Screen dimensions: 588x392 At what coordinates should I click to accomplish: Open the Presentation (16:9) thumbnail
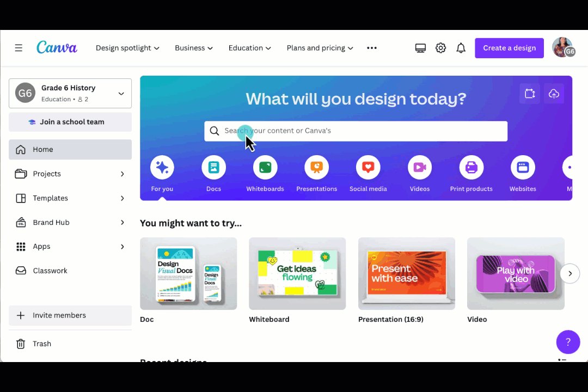pos(407,273)
